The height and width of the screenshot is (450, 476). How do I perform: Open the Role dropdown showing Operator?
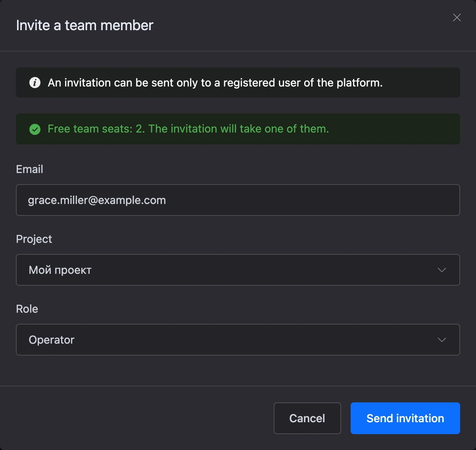[238, 340]
